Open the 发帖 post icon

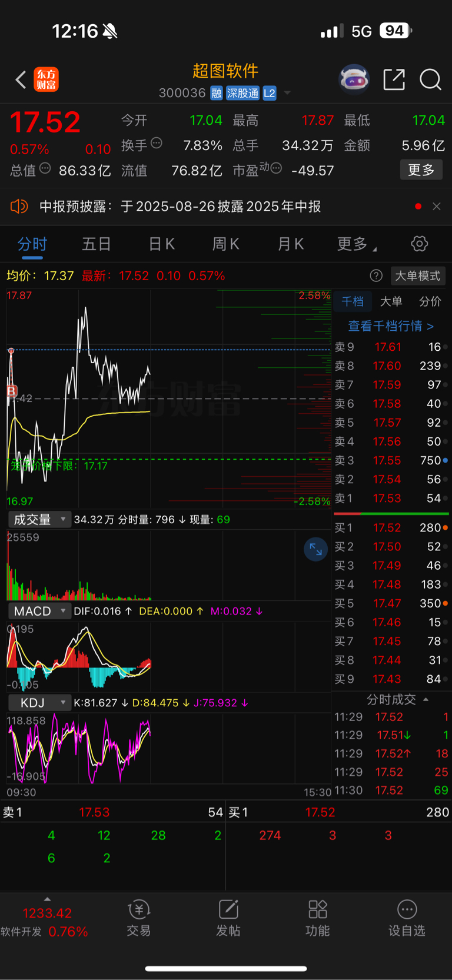click(x=228, y=918)
